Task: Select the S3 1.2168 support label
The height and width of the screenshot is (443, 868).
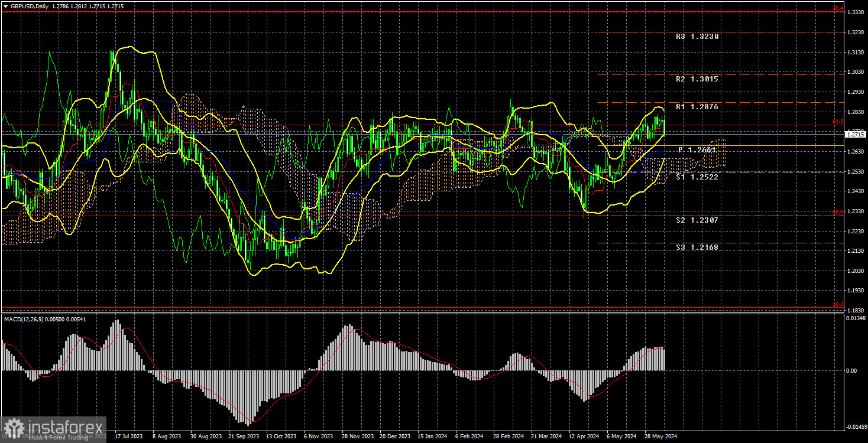Action: pos(697,247)
